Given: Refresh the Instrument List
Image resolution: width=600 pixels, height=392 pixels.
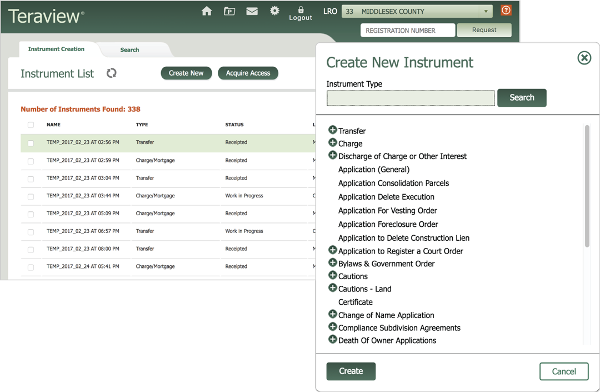Looking at the screenshot, I should (111, 73).
